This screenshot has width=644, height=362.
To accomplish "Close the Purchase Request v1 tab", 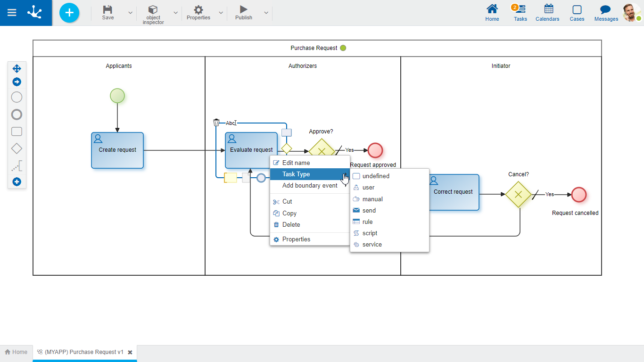I will [x=130, y=352].
